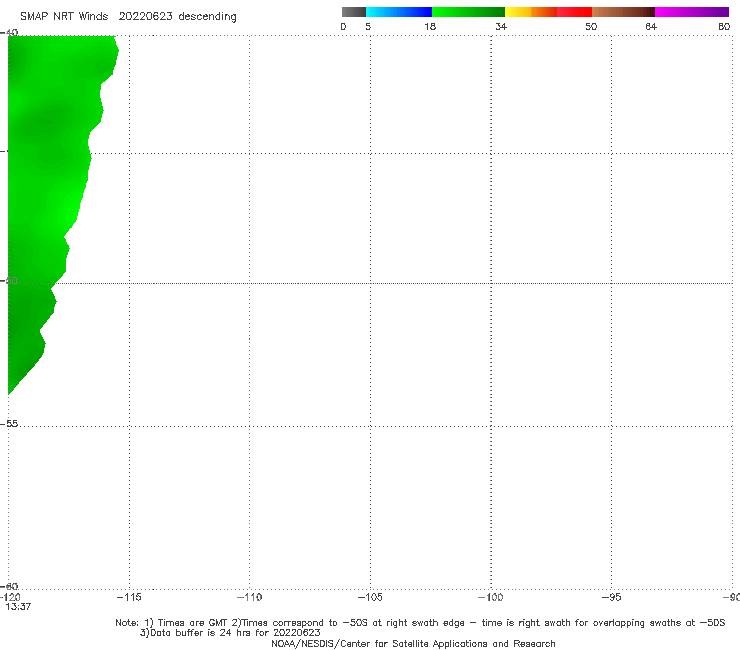Click the green segment of the color bar
Image resolution: width=740 pixels, height=650 pixels.
[468, 12]
